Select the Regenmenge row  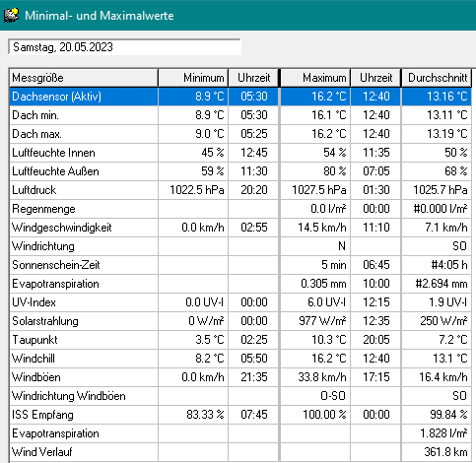tap(240, 209)
